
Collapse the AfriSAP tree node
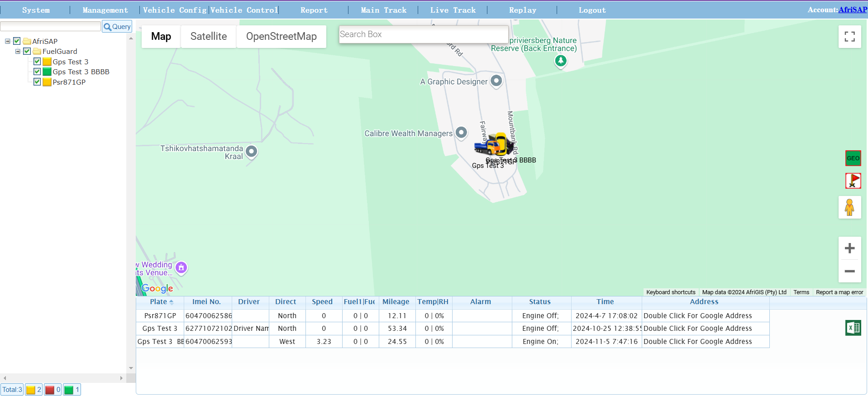pyautogui.click(x=8, y=41)
